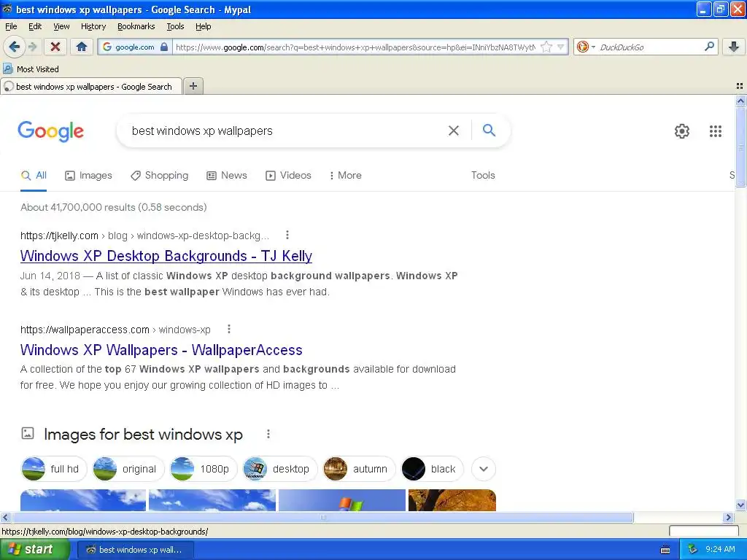This screenshot has height=560, width=747.
Task: Open the Most Visited bookmarks folder
Action: 31,69
